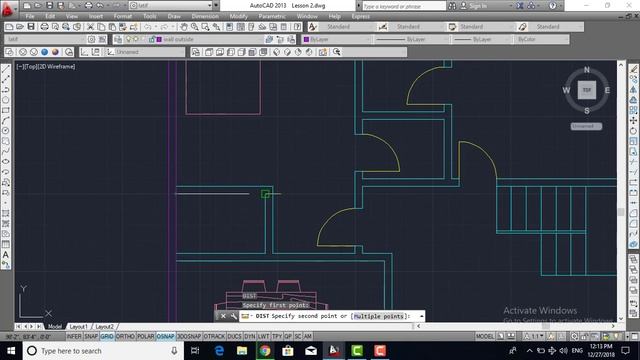This screenshot has height=360, width=640.
Task: Close the command line with X icon
Action: point(223,316)
